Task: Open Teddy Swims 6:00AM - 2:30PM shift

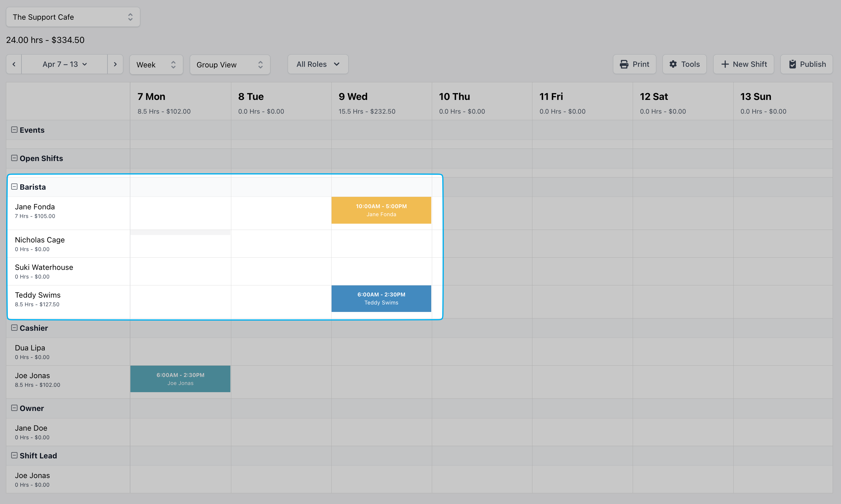Action: [x=381, y=299]
